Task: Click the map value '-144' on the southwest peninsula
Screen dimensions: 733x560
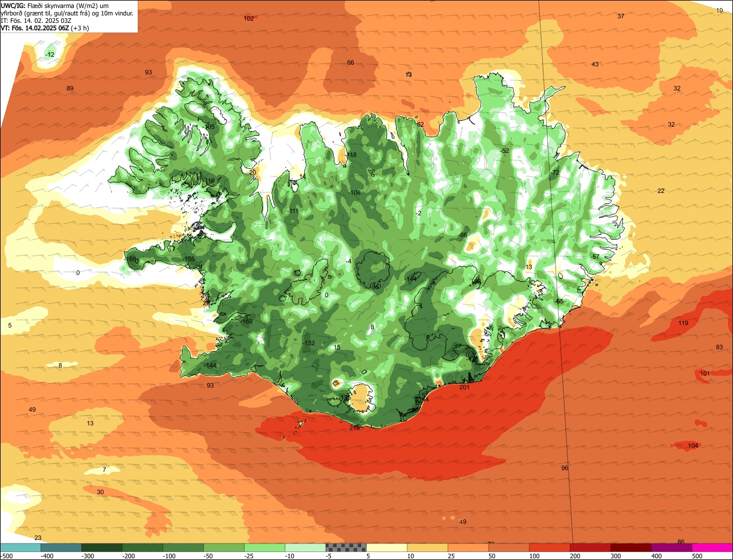Action: tap(210, 365)
